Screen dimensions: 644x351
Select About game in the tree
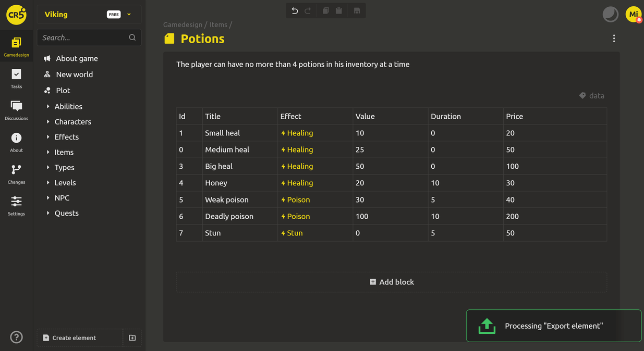point(77,58)
